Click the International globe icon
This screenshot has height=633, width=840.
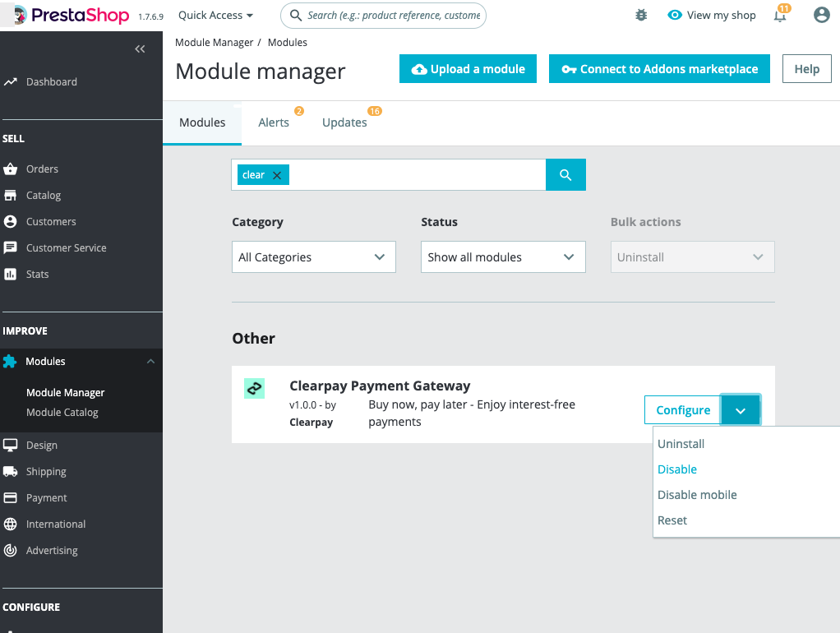pyautogui.click(x=10, y=524)
